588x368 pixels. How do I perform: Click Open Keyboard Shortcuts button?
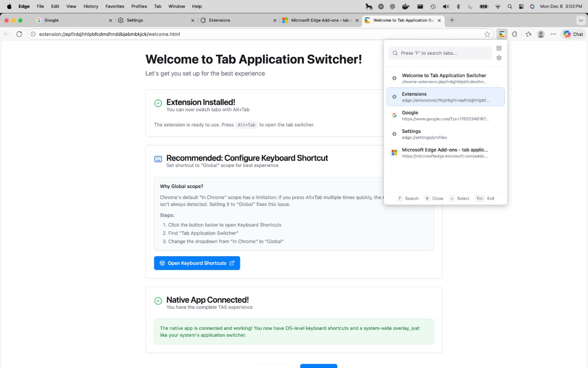[x=197, y=263]
